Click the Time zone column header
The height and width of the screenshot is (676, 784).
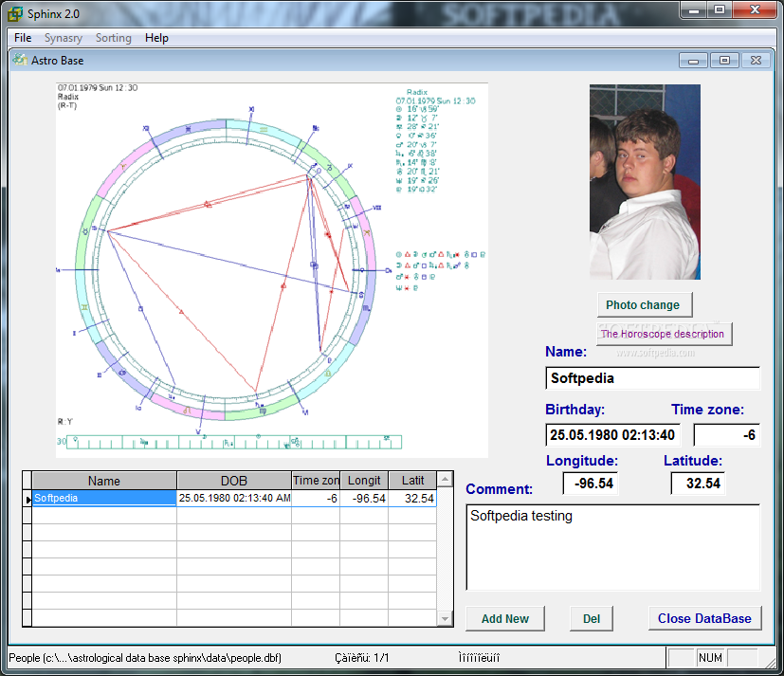(x=316, y=481)
